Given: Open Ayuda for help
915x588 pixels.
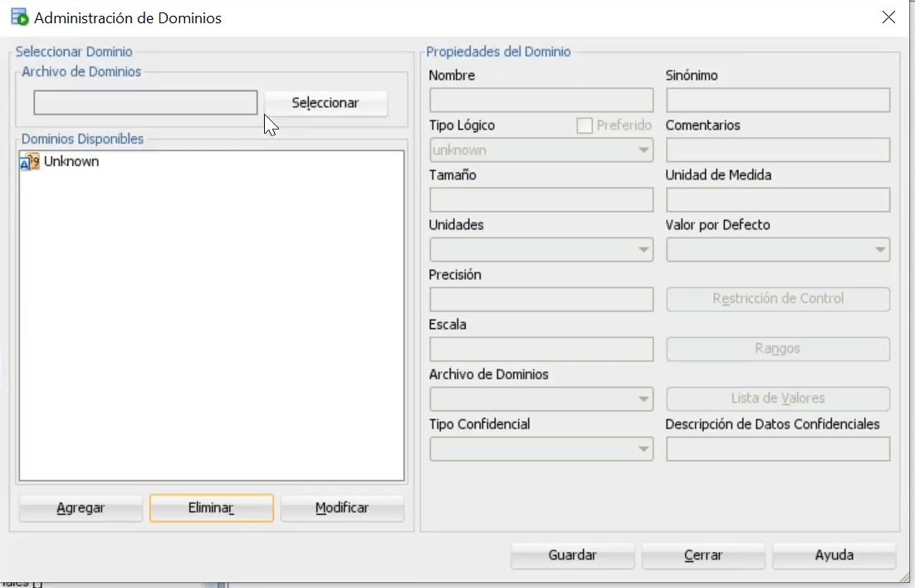Looking at the screenshot, I should point(834,556).
